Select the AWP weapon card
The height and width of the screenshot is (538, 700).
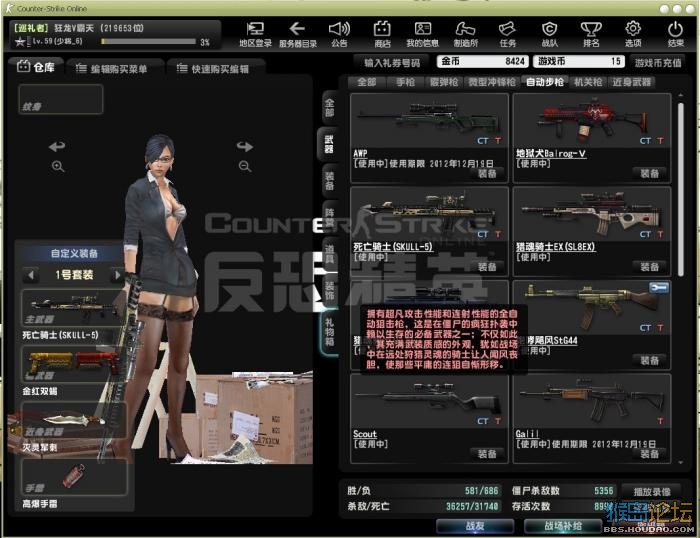tap(429, 138)
